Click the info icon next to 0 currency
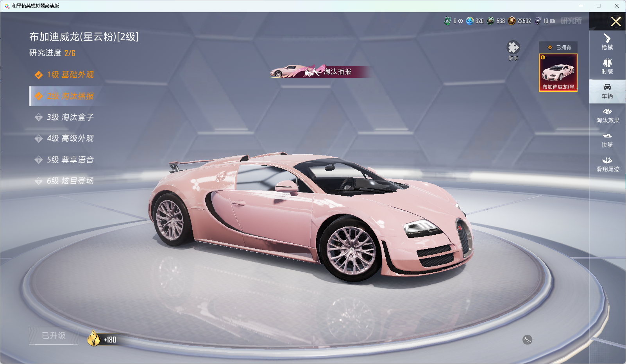Viewport: 626px width, 364px height. 461,21
